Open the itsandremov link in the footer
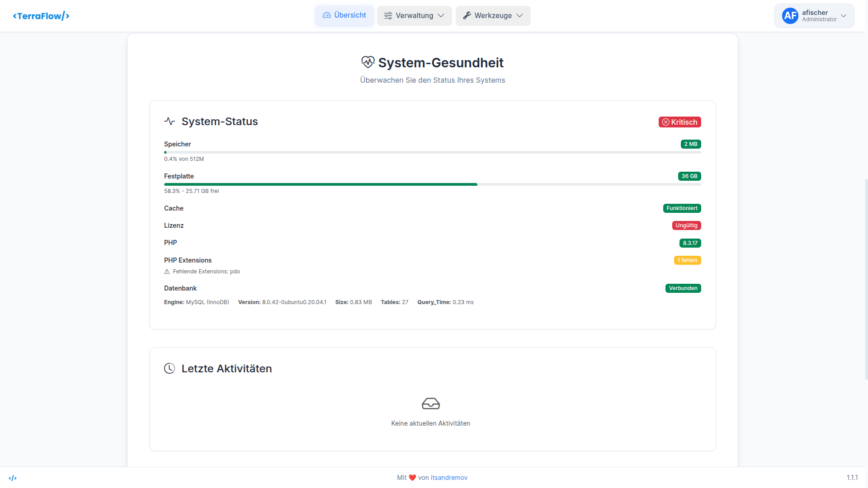Image resolution: width=868 pixels, height=488 pixels. (449, 477)
